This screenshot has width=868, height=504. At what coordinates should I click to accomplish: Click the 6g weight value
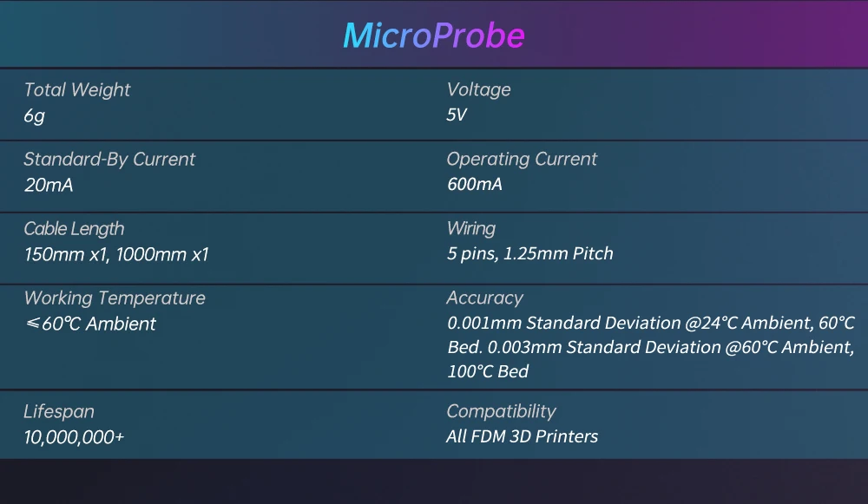click(34, 115)
